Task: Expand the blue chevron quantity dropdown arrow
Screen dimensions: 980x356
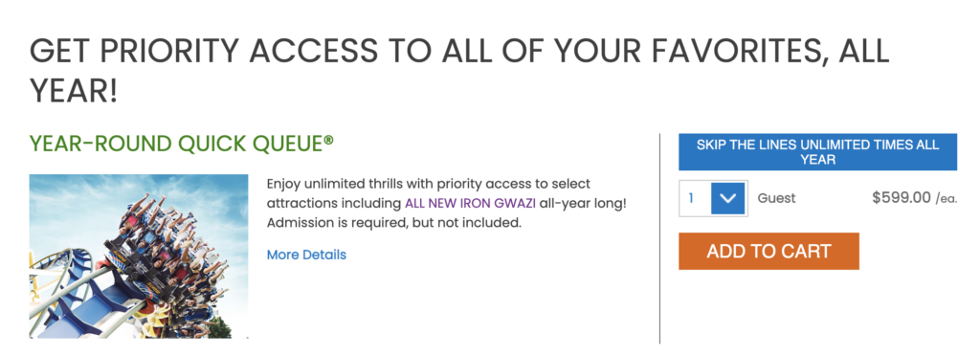Action: tap(728, 198)
